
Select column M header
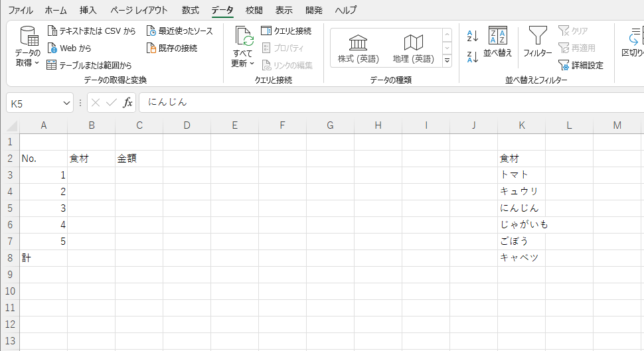point(617,125)
